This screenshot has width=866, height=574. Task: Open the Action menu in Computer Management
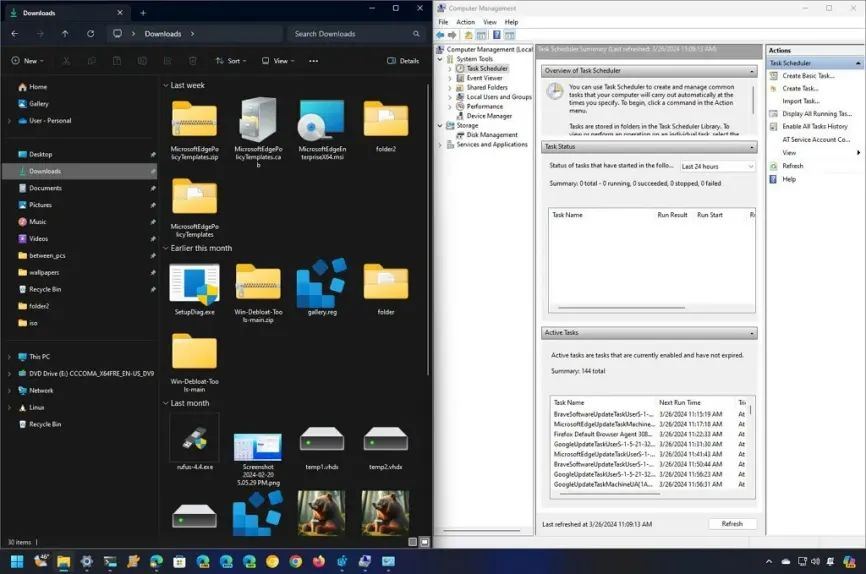(x=465, y=21)
